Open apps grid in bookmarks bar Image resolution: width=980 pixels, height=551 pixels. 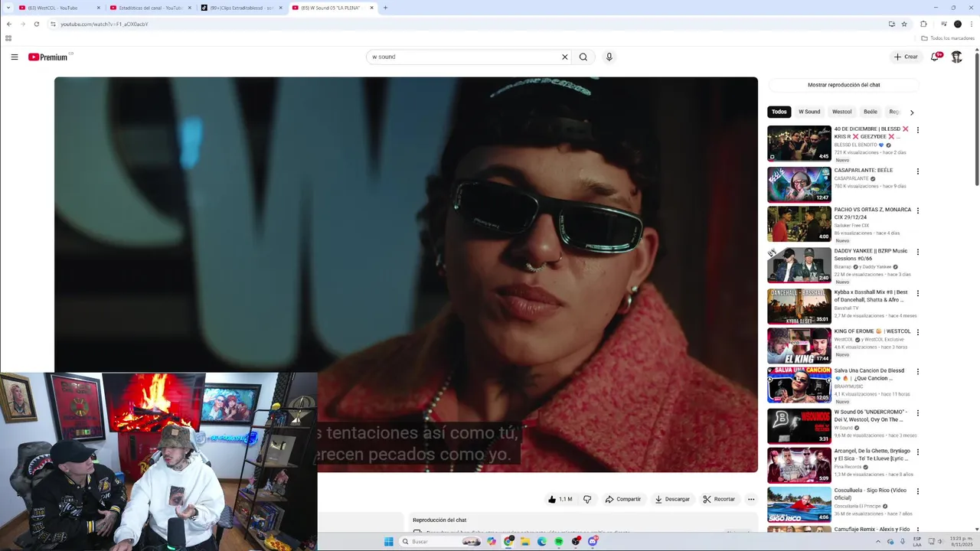click(x=8, y=38)
